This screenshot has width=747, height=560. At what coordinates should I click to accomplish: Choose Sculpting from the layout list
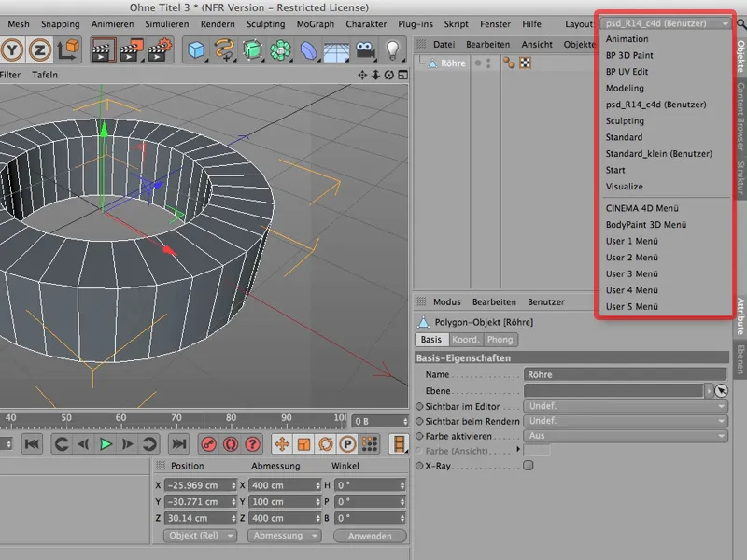click(625, 121)
